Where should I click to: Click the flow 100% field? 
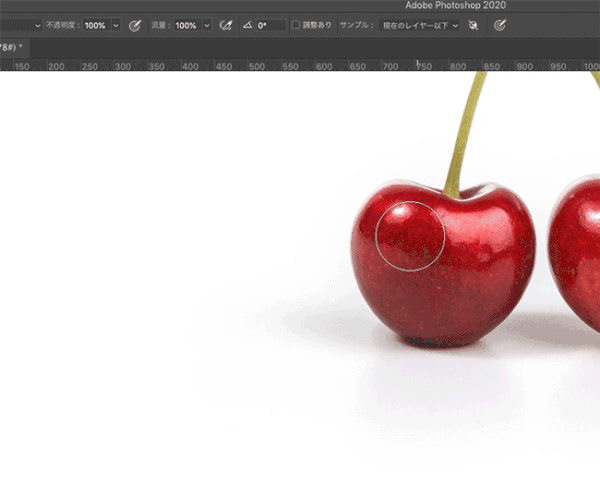[187, 26]
